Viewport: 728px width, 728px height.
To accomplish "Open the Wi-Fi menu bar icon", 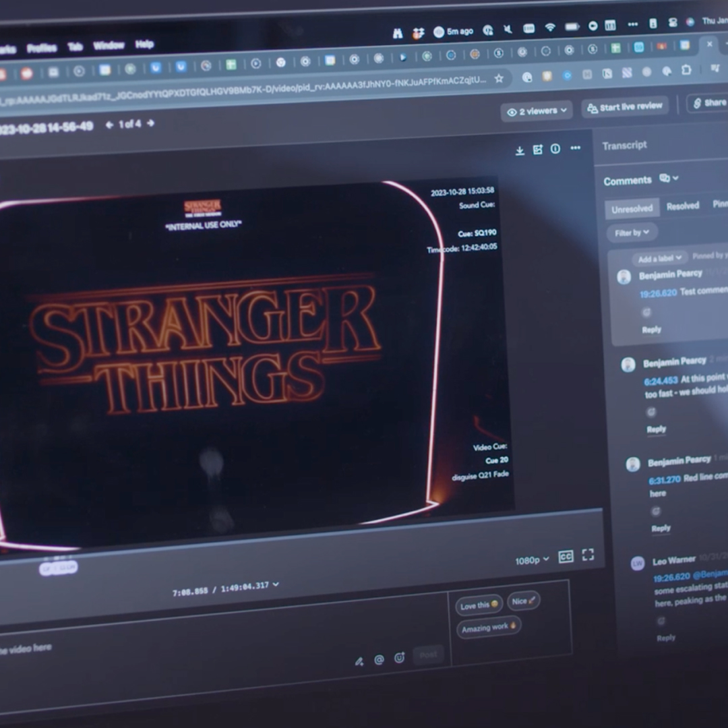I will [x=550, y=28].
